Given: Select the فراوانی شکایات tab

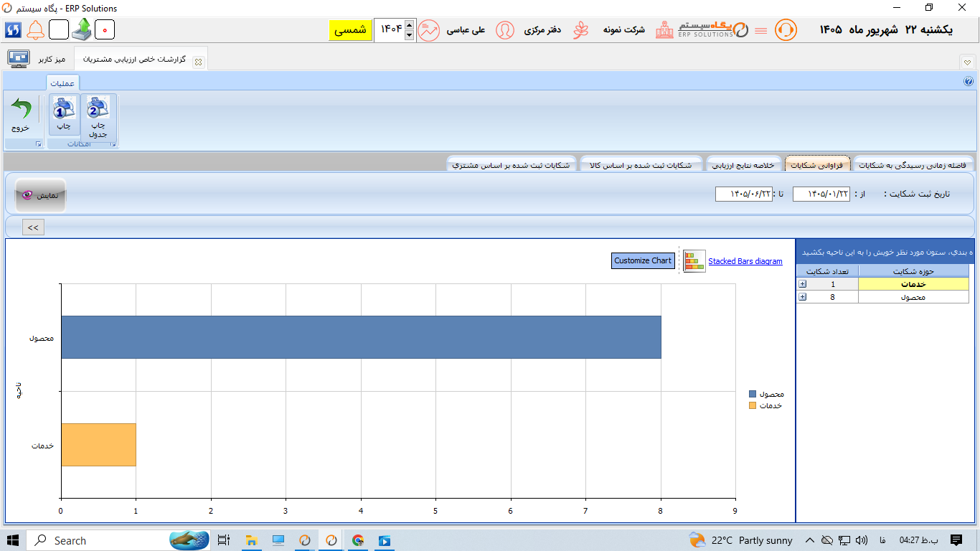Looking at the screenshot, I should click(x=817, y=165).
